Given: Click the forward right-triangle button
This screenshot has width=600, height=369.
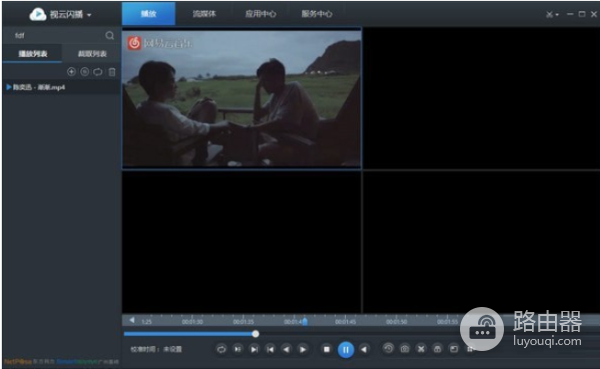Looking at the screenshot, I should click(303, 349).
